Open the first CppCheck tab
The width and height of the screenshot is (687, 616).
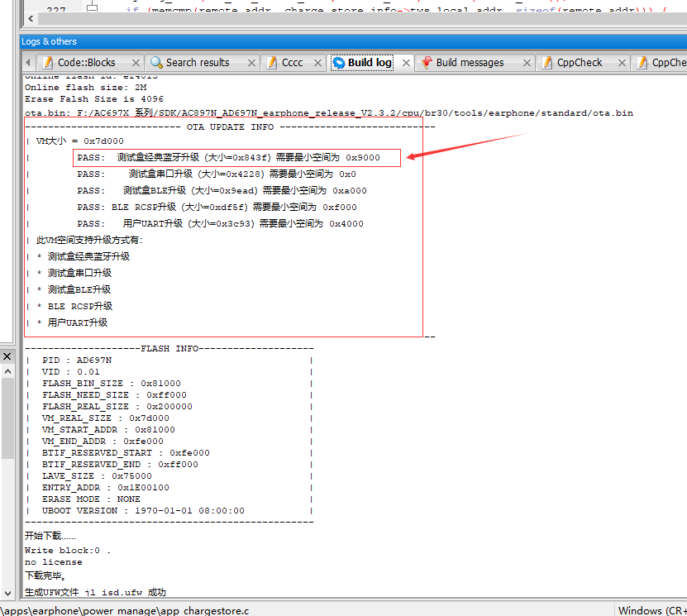[x=580, y=63]
